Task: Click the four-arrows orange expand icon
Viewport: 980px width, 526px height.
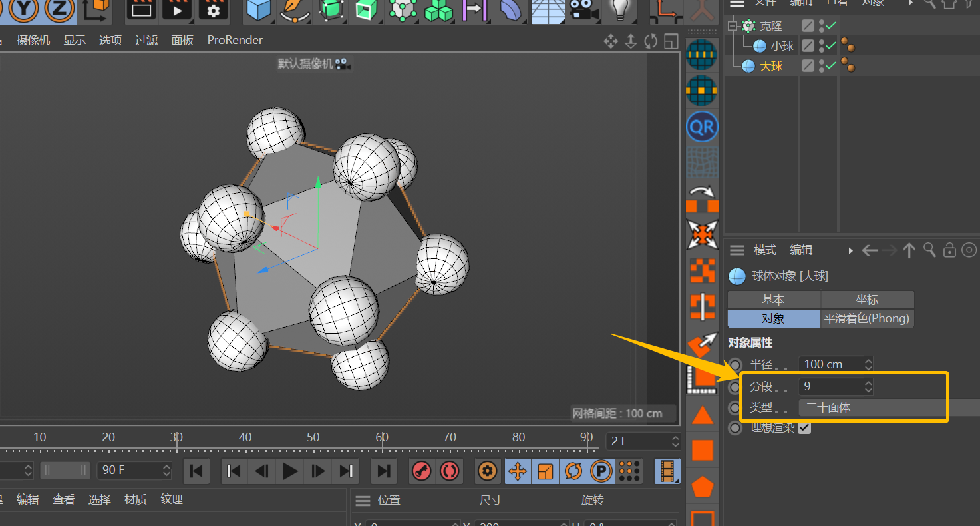Action: [702, 234]
